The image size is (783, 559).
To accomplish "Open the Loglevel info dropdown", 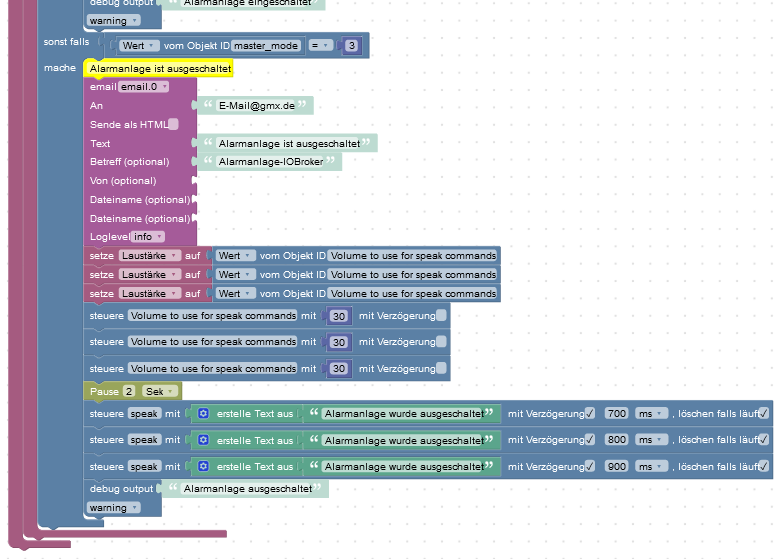I will click(x=148, y=237).
